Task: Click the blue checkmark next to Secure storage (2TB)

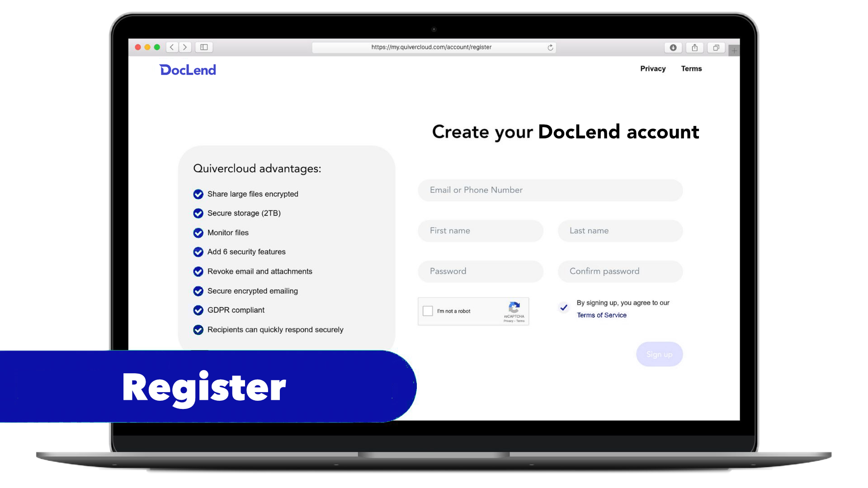Action: click(x=198, y=213)
